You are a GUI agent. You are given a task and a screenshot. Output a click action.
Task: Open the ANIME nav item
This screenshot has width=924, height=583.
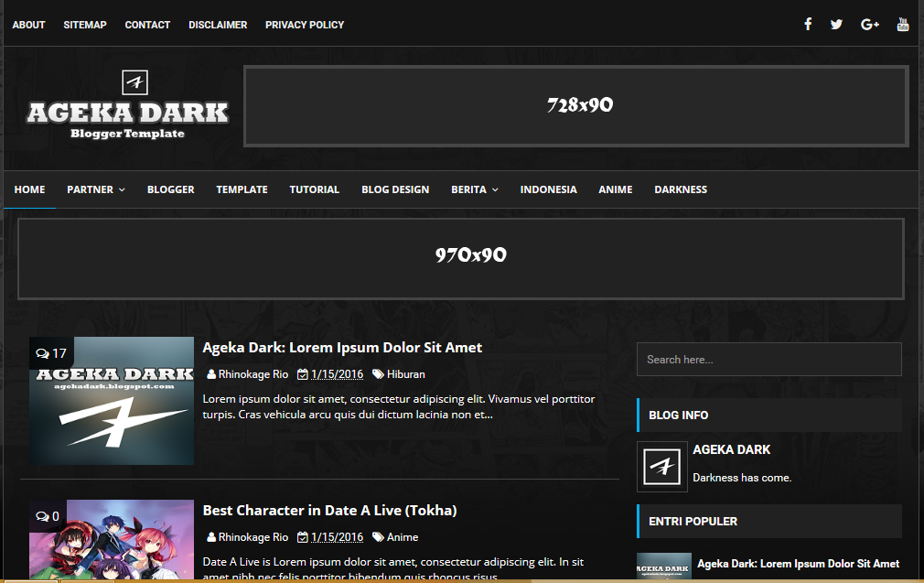(615, 189)
